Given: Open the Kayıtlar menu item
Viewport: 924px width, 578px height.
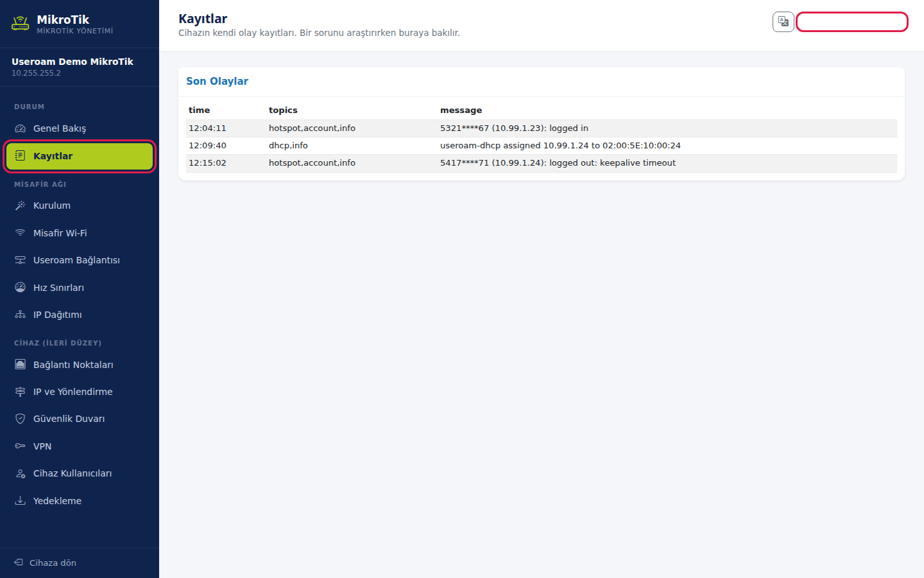Looking at the screenshot, I should (x=80, y=156).
